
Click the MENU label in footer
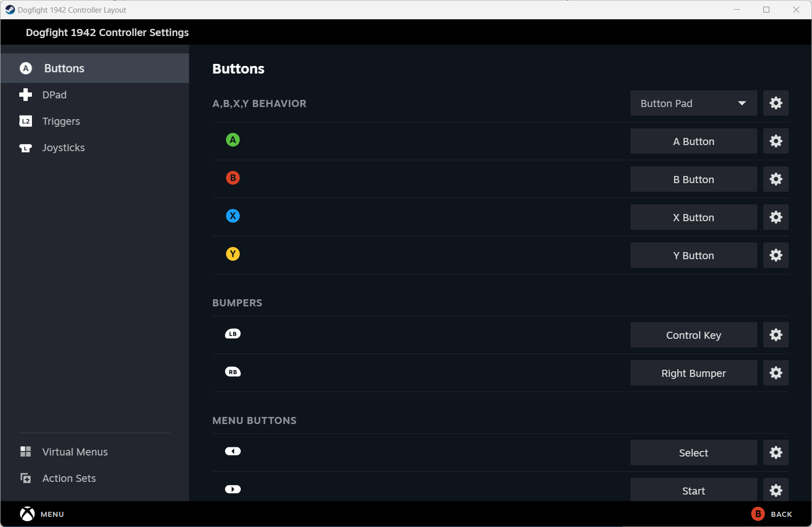[x=52, y=514]
